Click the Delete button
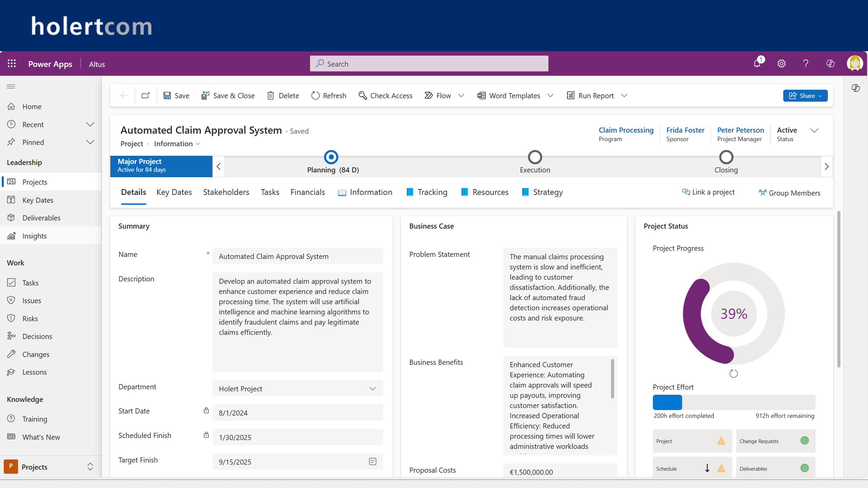 click(x=283, y=96)
